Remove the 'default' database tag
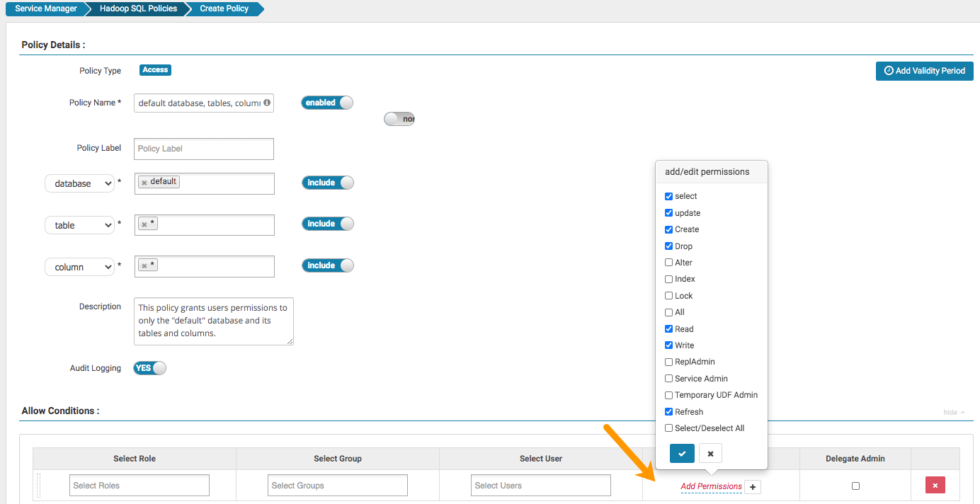The image size is (980, 504). pos(144,183)
